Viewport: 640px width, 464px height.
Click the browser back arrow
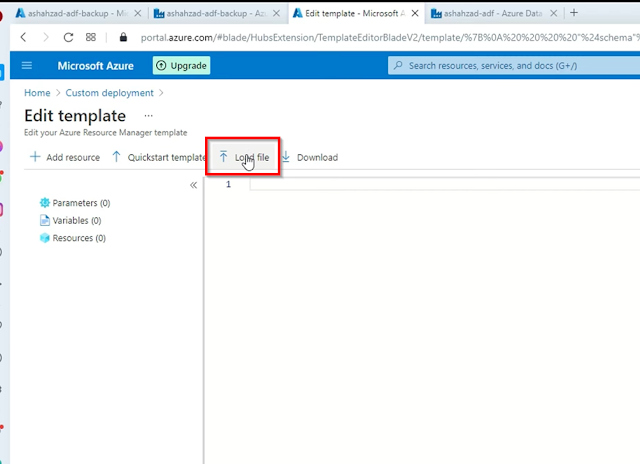point(23,37)
